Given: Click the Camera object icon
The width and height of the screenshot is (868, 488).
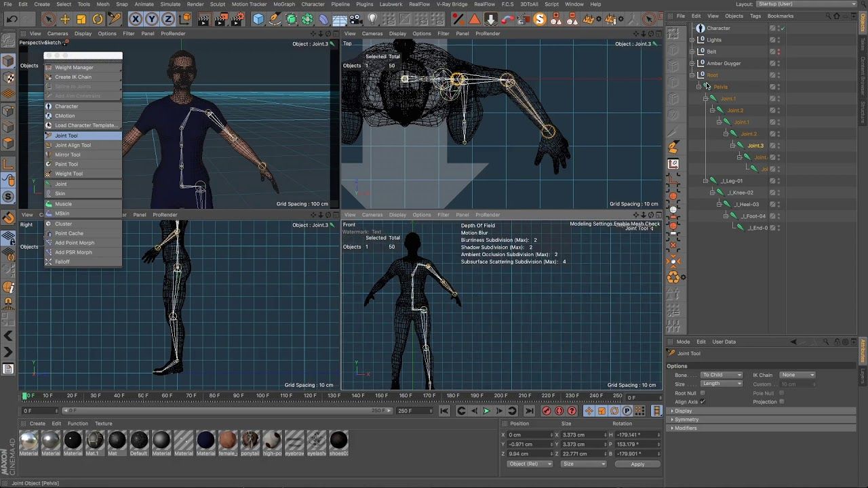Looking at the screenshot, I should click(x=356, y=20).
